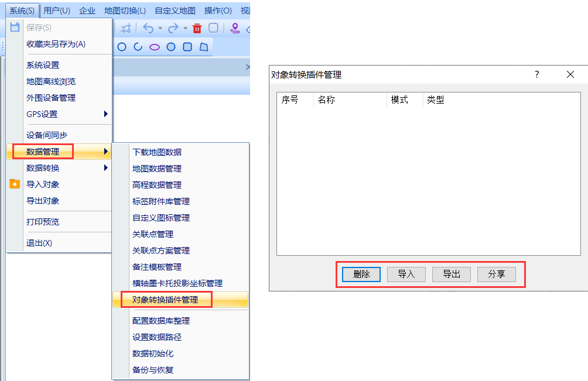Select the hollow circle drawing tool
Viewport: 588px width, 381px height.
pyautogui.click(x=122, y=47)
